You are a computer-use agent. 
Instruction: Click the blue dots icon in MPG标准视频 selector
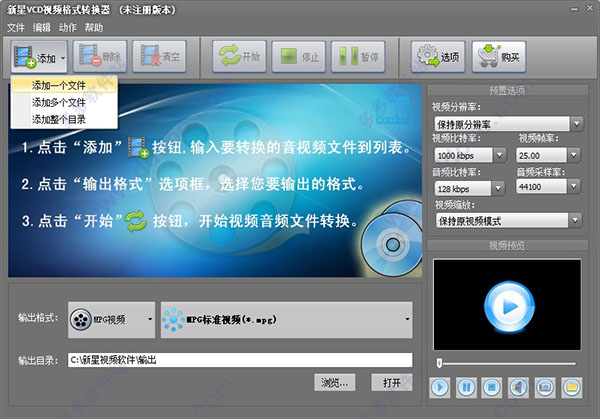(x=173, y=320)
